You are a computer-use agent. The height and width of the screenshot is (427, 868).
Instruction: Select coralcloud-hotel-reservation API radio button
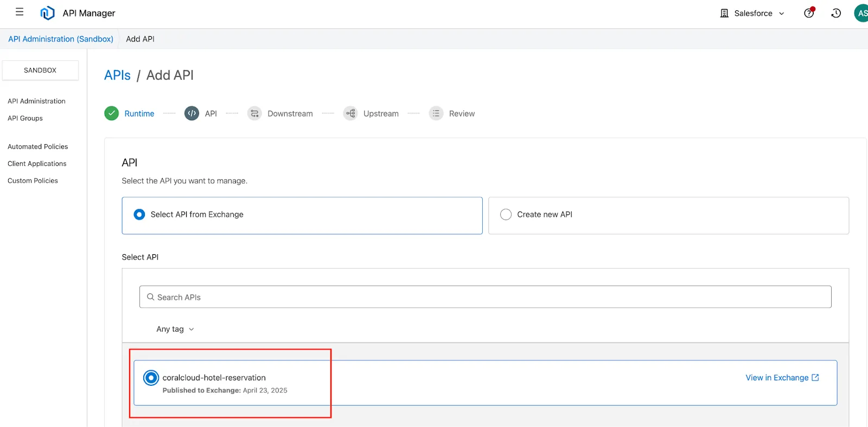[x=151, y=378]
